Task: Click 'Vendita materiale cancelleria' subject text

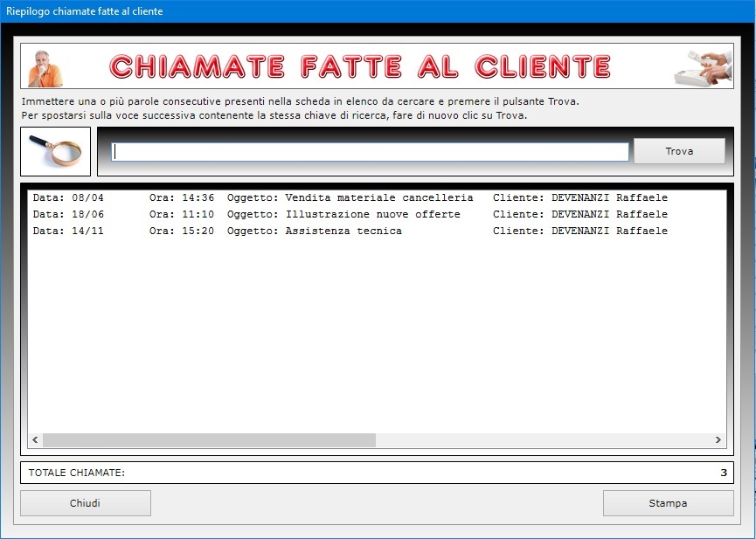Action: [379, 197]
